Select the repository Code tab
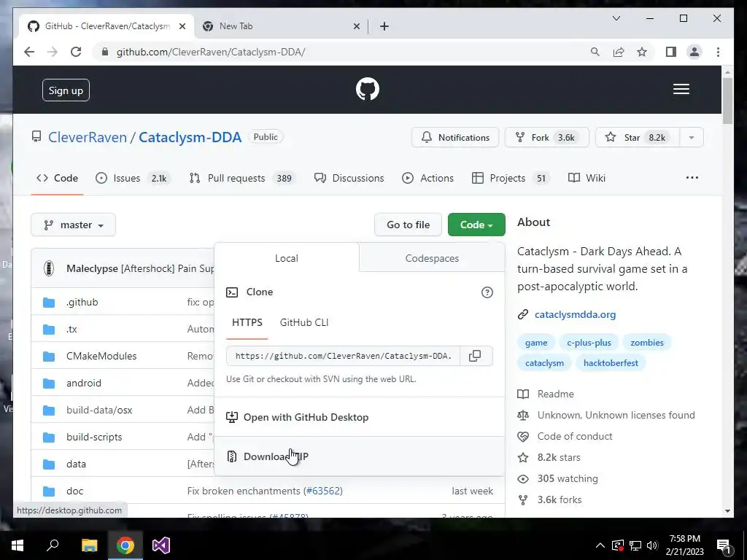This screenshot has width=747, height=560. pos(57,178)
